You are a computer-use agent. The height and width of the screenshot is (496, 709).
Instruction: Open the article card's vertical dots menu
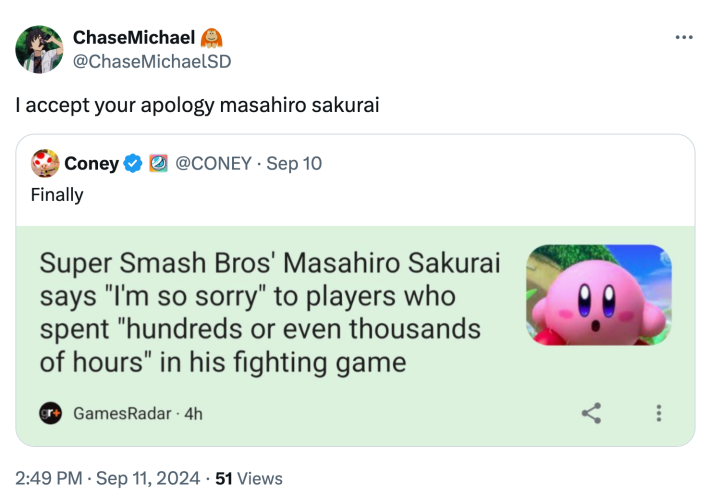coord(658,411)
